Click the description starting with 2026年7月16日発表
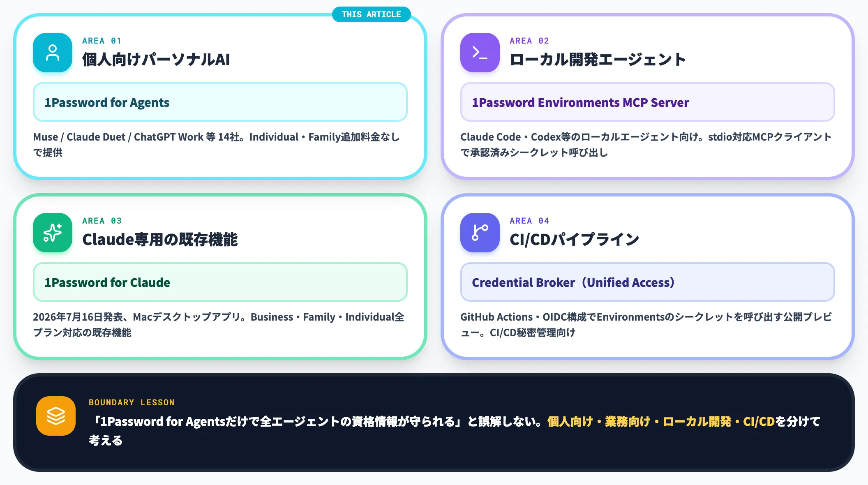 click(x=219, y=325)
